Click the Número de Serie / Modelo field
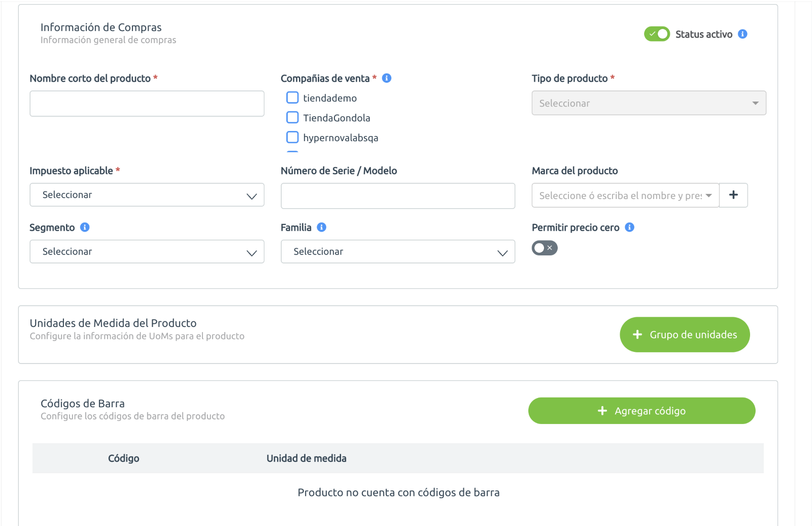The height and width of the screenshot is (526, 812). (398, 196)
